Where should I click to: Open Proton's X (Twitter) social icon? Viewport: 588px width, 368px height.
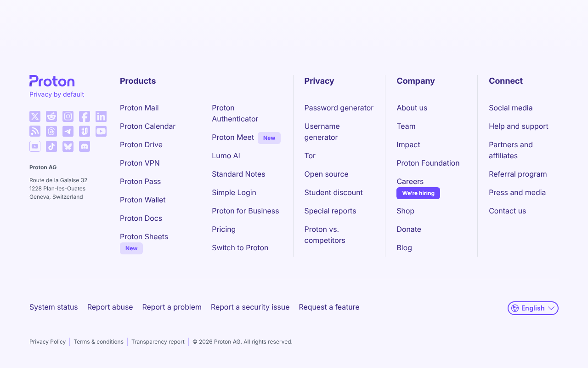[x=35, y=116]
